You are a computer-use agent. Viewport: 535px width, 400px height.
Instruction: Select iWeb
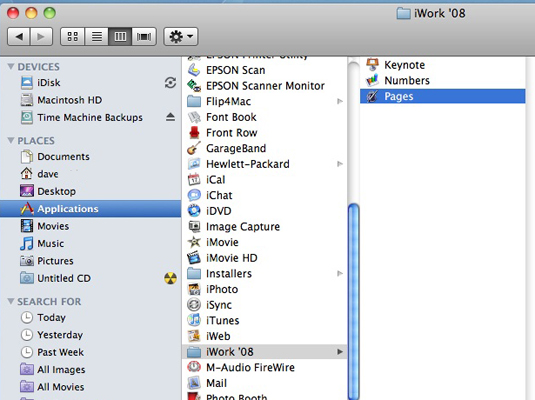click(x=265, y=336)
